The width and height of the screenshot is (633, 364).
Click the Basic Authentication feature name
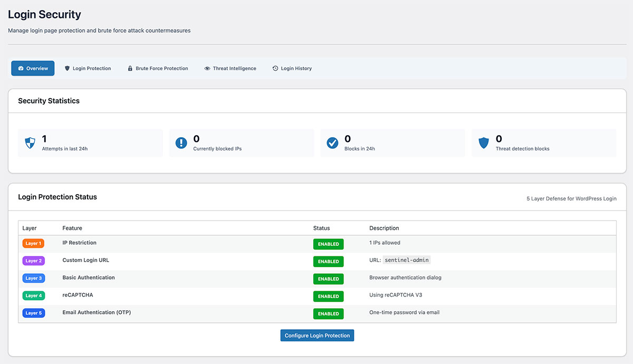pos(89,277)
